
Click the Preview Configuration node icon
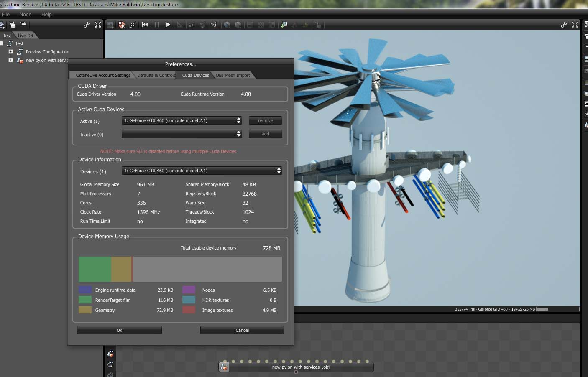click(x=20, y=52)
